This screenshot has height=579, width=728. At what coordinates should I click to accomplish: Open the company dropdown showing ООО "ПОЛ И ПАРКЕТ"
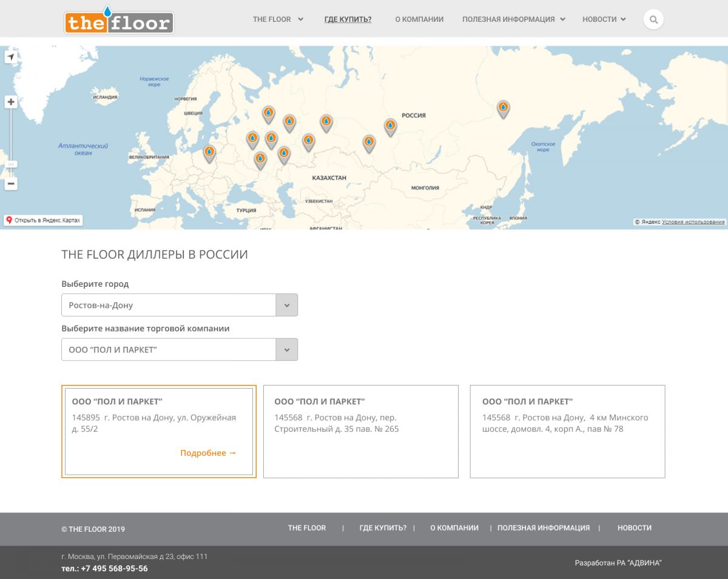tap(180, 349)
